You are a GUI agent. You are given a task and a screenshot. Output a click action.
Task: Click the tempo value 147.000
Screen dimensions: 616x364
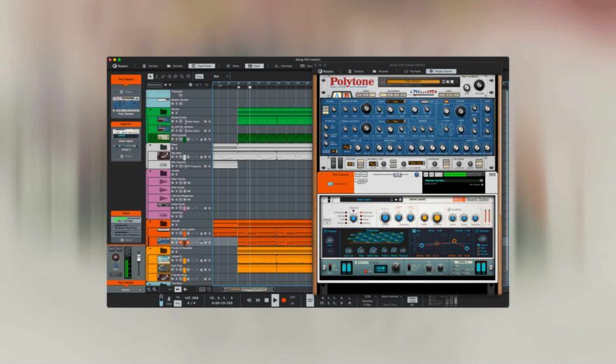pos(191,298)
